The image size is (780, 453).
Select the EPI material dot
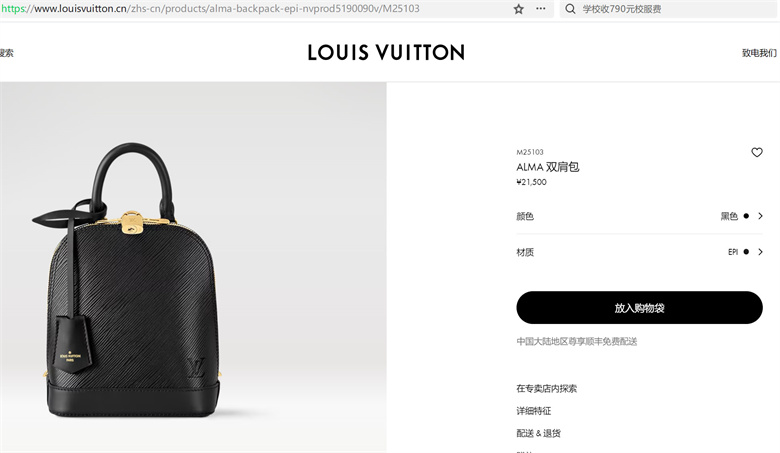pyautogui.click(x=746, y=252)
